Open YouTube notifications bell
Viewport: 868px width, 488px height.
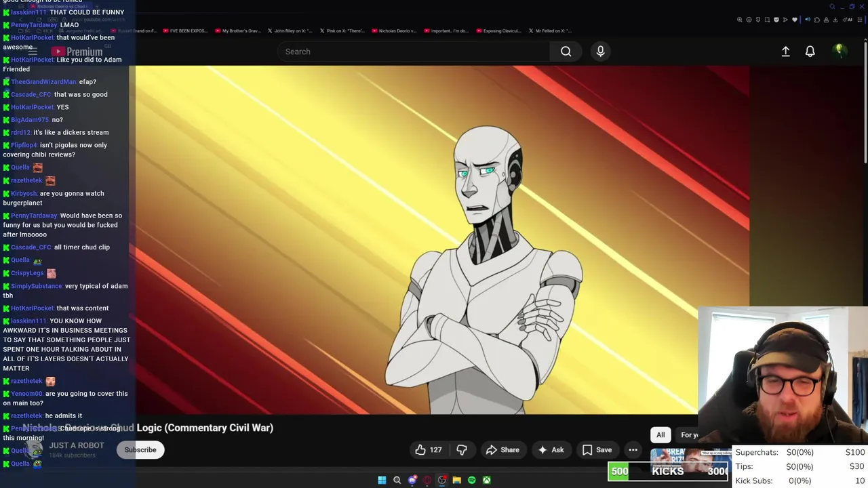810,52
